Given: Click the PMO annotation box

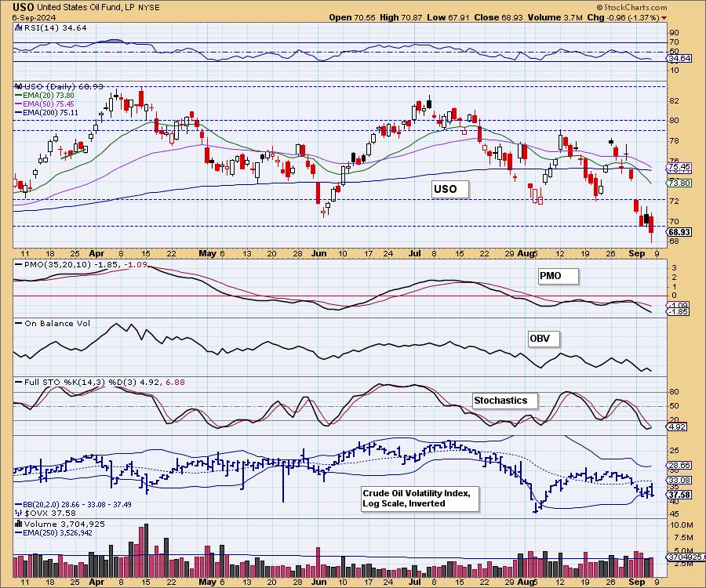Looking at the screenshot, I should coord(559,276).
